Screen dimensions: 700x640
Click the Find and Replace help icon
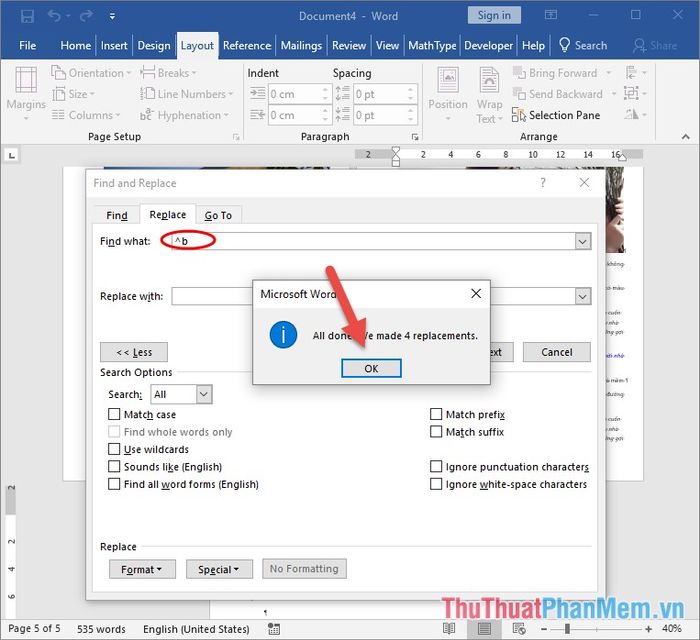click(x=543, y=183)
